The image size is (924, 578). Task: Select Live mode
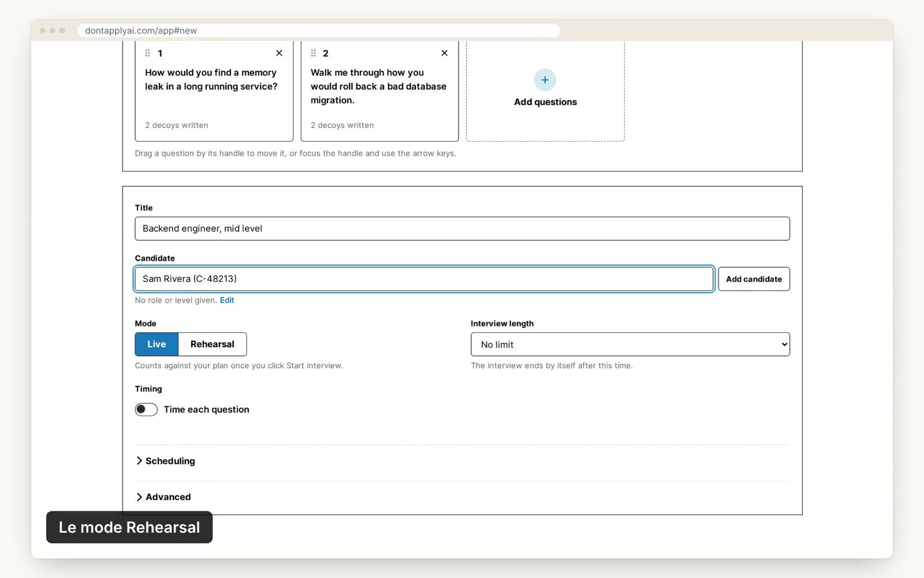(x=157, y=344)
